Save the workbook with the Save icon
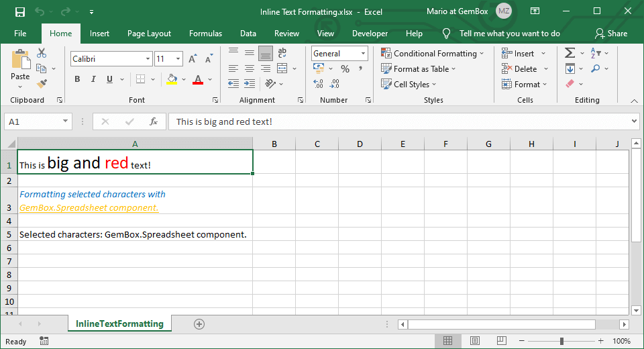Screen dimensions: 644x349 (19, 12)
